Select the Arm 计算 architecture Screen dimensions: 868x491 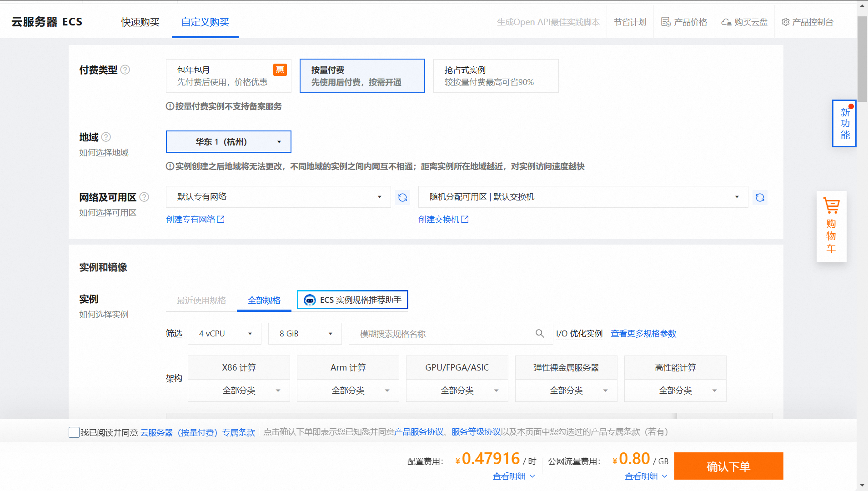(348, 367)
